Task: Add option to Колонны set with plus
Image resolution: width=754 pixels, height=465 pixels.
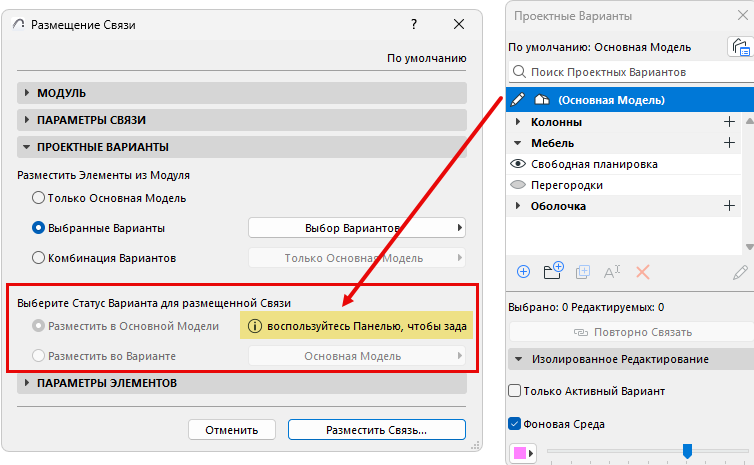Action: pyautogui.click(x=729, y=122)
